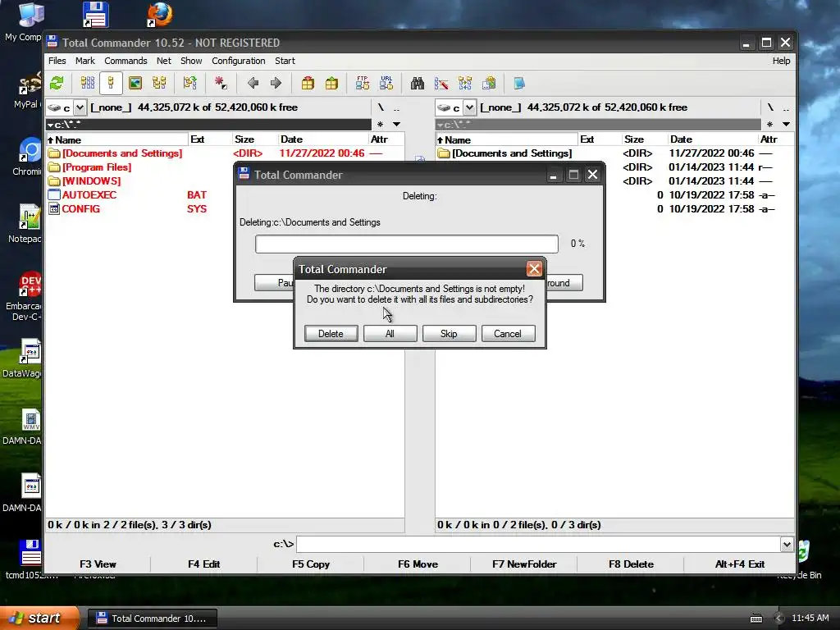
Task: Open the Net menu
Action: click(x=164, y=61)
